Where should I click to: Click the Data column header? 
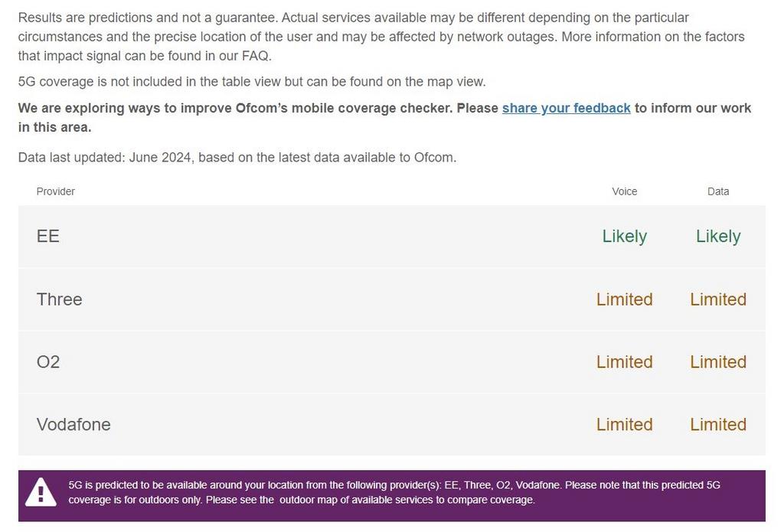pyautogui.click(x=718, y=191)
